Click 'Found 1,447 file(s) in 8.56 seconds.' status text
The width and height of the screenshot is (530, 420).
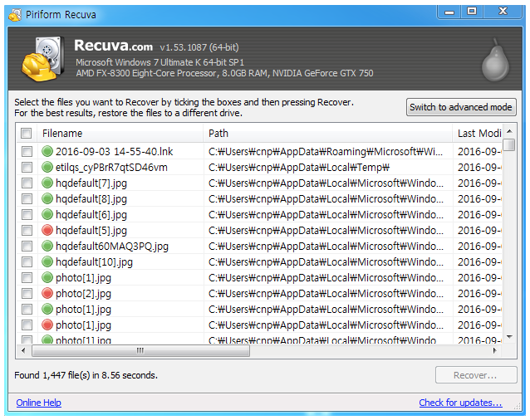click(86, 375)
